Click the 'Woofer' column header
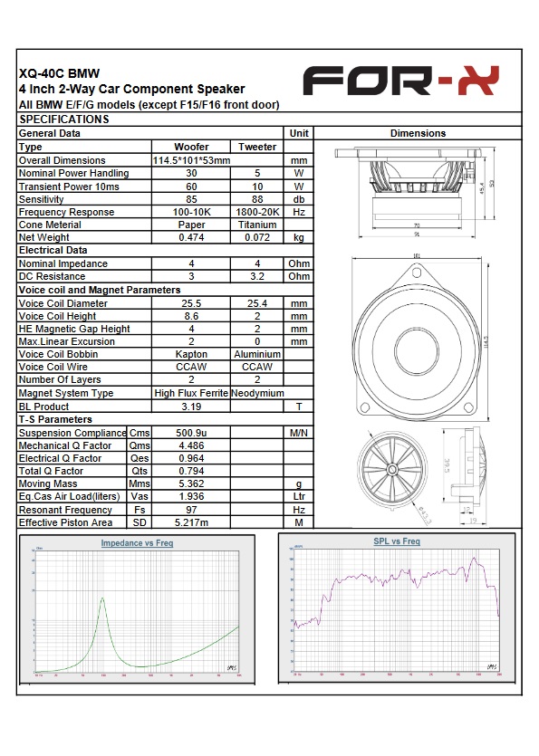Viewport: 539px width, 756px height. [191, 147]
